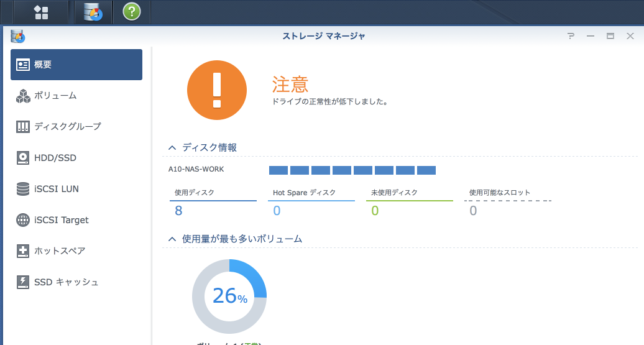Image resolution: width=644 pixels, height=345 pixels.
Task: Click the iSCSI LUN database icon
Action: tap(23, 189)
